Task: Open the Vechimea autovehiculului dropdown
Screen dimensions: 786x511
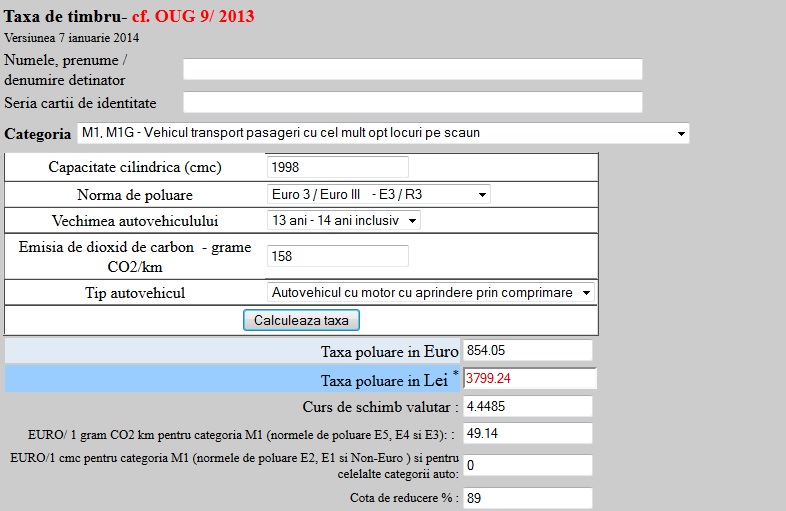Action: pos(344,220)
